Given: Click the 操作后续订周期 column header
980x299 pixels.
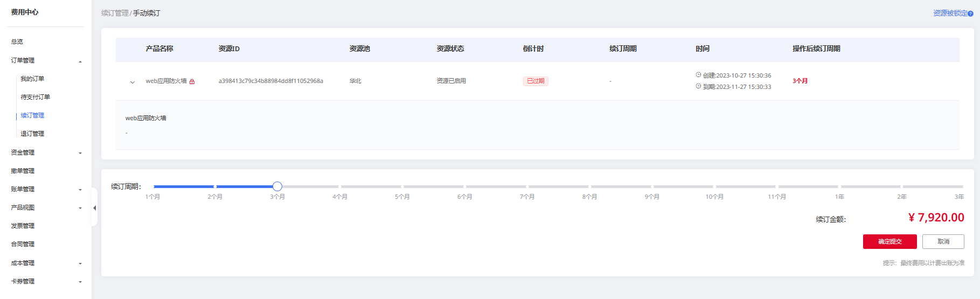Looking at the screenshot, I should 816,48.
